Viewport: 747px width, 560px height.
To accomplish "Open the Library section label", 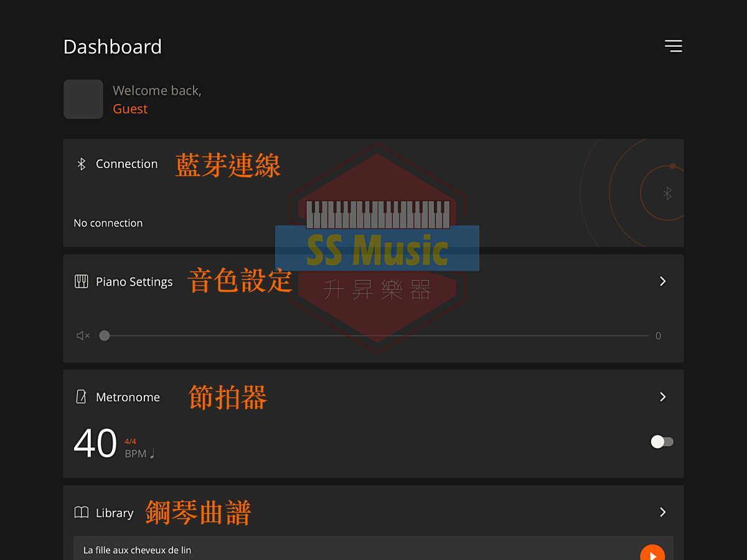I will tap(115, 513).
